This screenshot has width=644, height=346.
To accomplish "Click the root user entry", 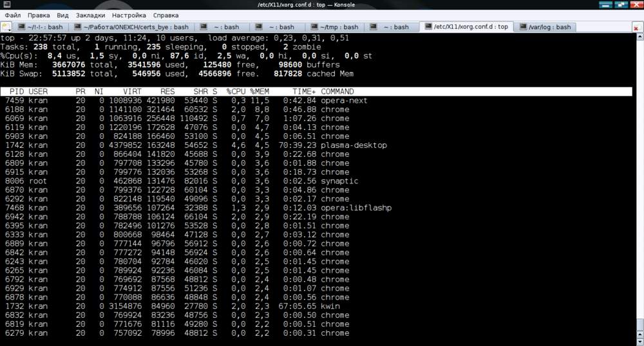I will click(38, 181).
